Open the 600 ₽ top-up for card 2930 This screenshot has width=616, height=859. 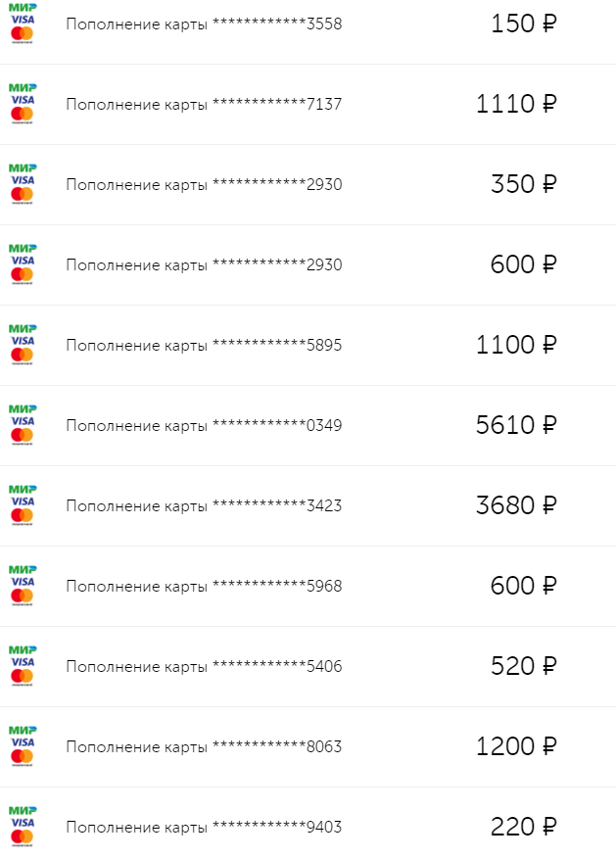click(x=204, y=264)
